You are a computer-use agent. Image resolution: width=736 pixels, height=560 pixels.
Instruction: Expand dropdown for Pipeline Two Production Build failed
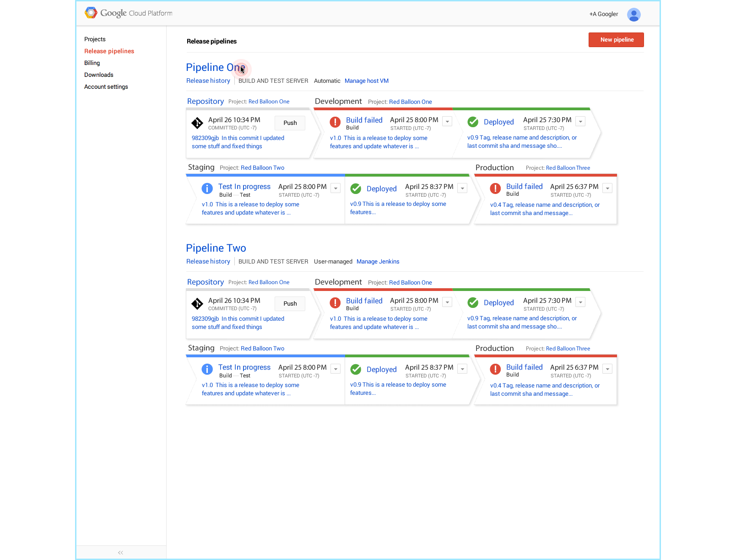coord(608,369)
